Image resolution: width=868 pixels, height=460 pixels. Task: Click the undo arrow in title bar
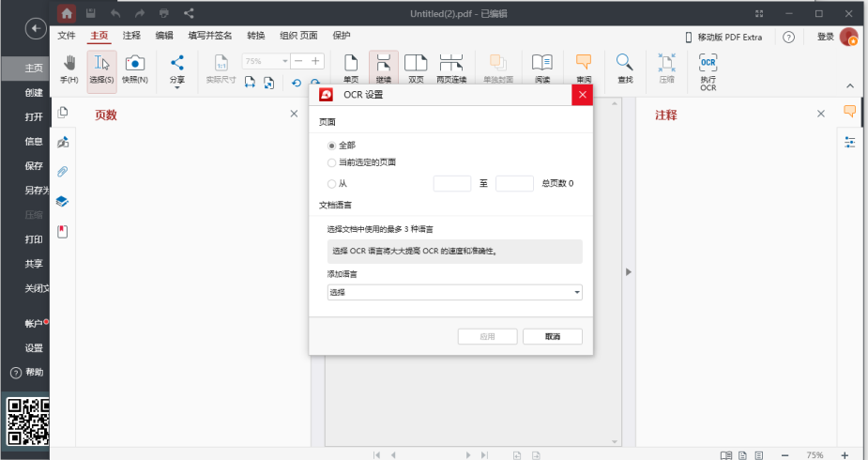click(x=115, y=13)
